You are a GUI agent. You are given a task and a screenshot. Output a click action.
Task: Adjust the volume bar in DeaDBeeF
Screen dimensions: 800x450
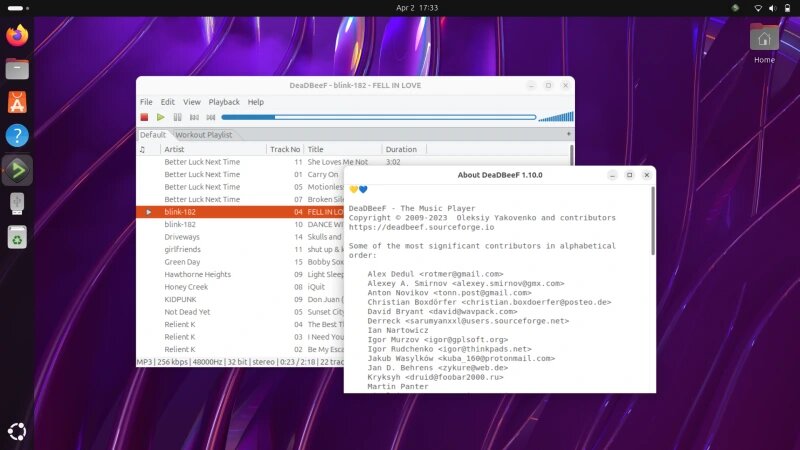(556, 117)
